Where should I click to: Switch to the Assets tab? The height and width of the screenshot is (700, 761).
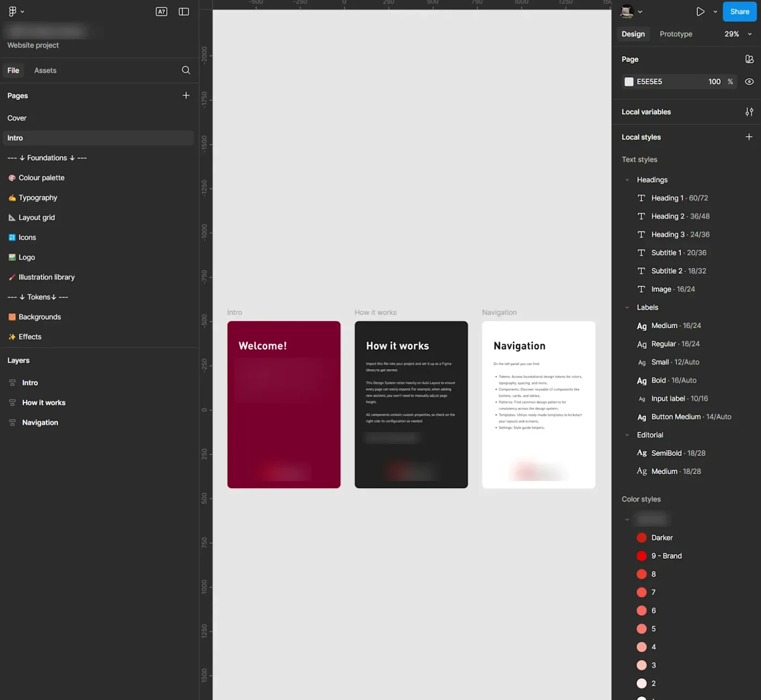point(45,71)
